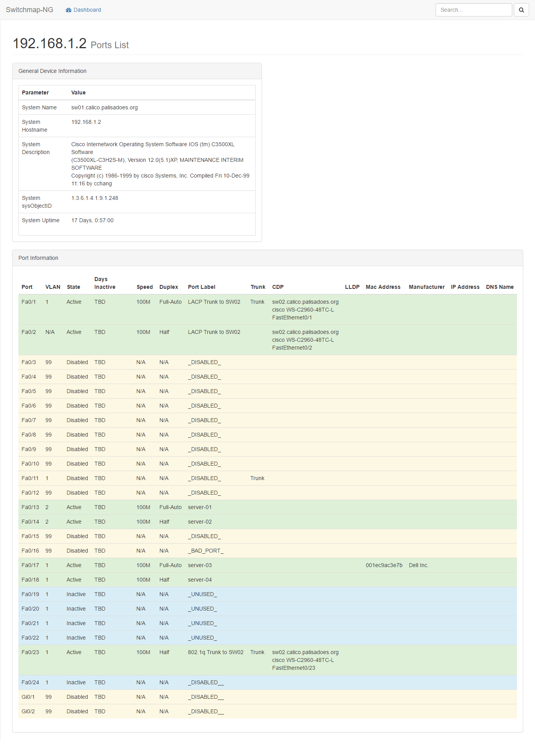This screenshot has width=535, height=756.
Task: Click the 192.168.1.2 hostname value in table
Action: coord(86,122)
